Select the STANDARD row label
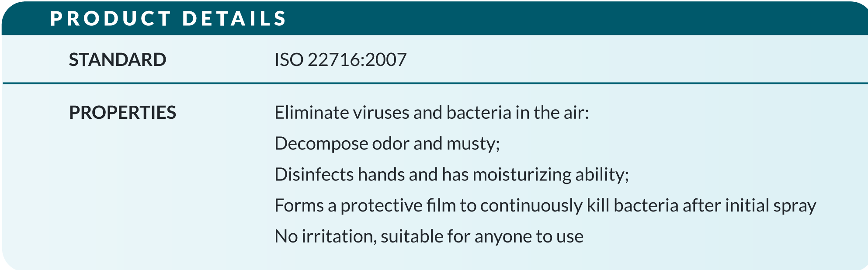This screenshot has height=270, width=868. pos(118,60)
